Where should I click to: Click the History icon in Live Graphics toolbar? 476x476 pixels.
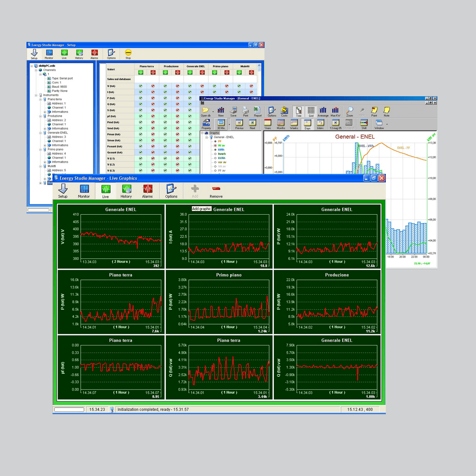pyautogui.click(x=126, y=189)
